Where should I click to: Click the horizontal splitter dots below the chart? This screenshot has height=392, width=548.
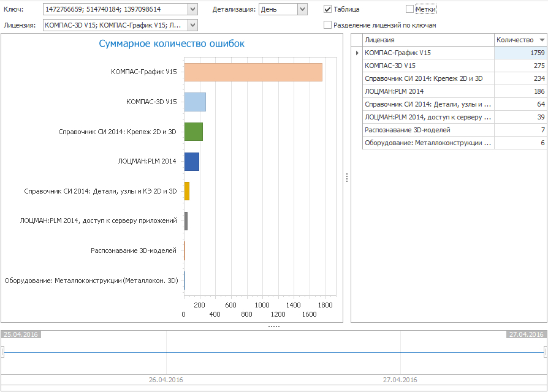273,326
